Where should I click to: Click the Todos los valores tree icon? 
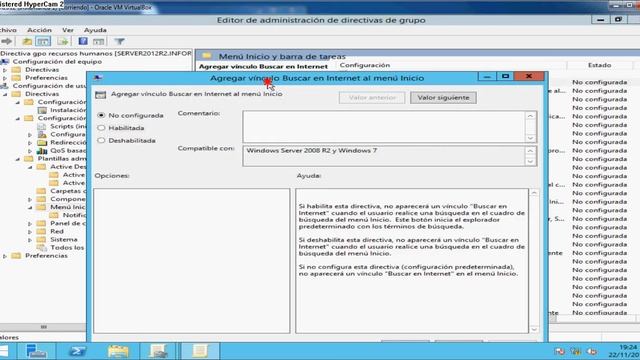point(42,247)
